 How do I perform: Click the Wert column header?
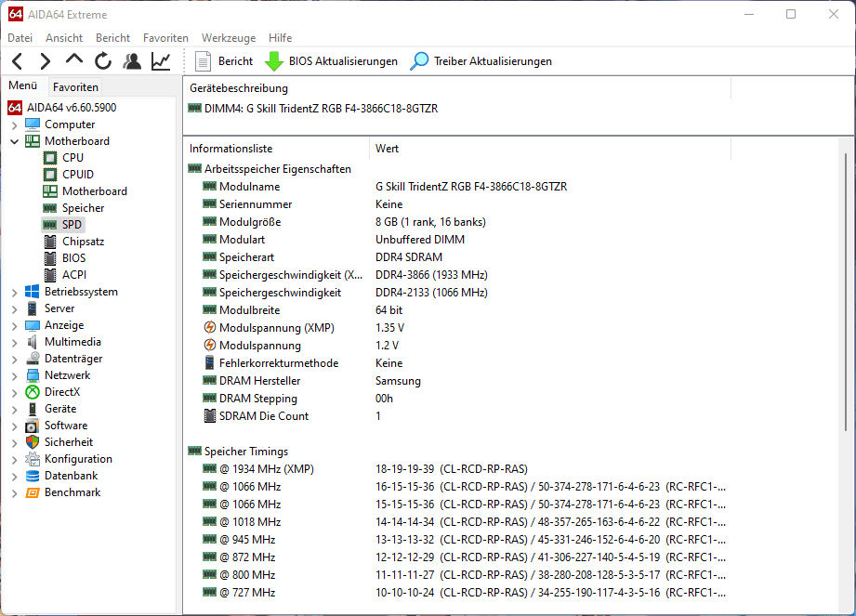549,149
